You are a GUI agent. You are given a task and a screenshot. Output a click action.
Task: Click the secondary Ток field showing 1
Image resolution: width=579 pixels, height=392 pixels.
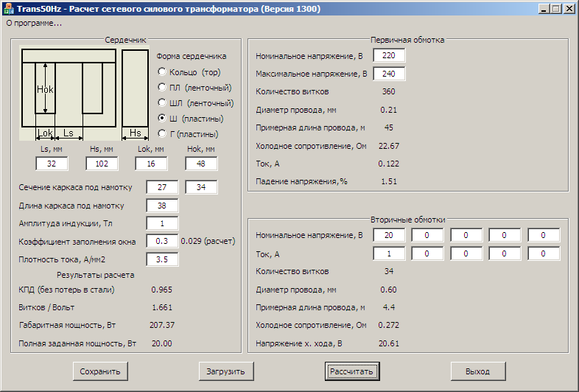[x=389, y=253]
